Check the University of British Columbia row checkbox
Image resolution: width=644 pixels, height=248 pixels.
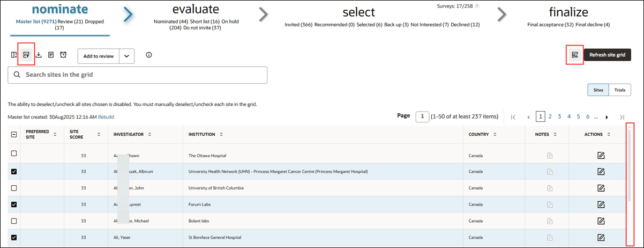14,188
